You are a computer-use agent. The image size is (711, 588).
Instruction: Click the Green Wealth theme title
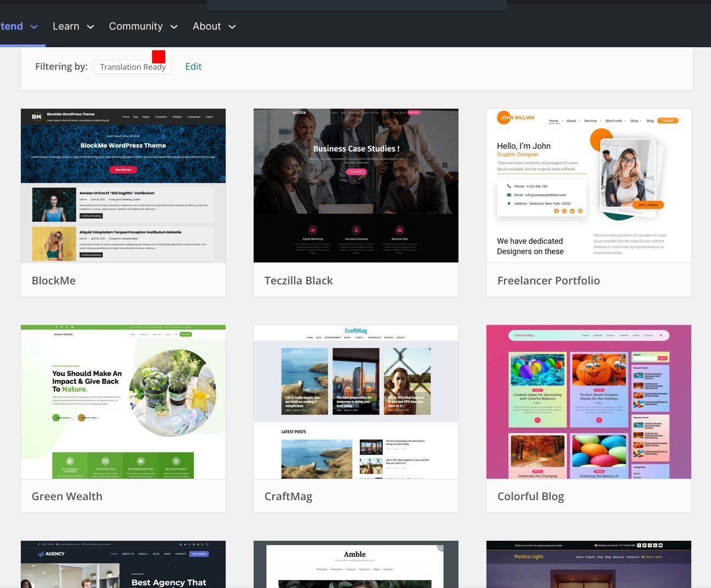67,496
